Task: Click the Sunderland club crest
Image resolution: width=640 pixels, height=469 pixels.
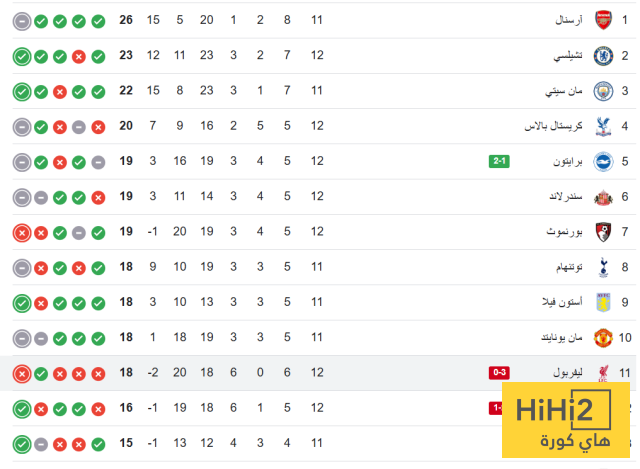Action: point(603,197)
